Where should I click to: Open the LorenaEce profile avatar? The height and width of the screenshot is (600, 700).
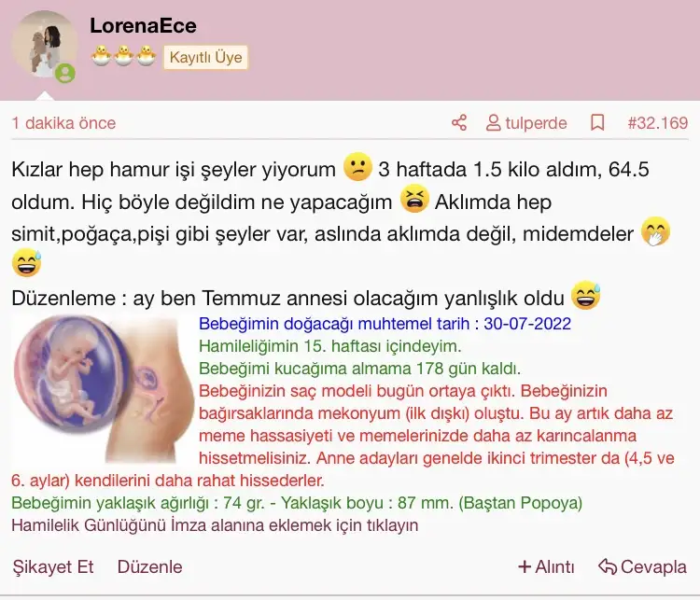pyautogui.click(x=44, y=44)
